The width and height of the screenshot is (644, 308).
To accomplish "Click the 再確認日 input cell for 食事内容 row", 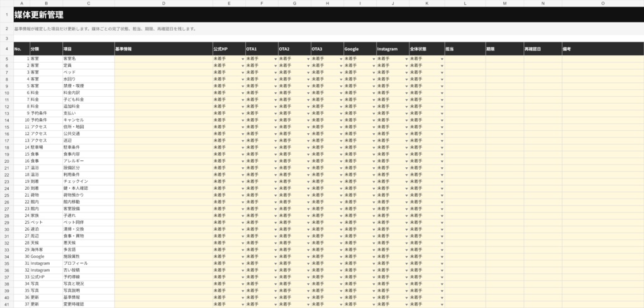I will (x=543, y=155).
